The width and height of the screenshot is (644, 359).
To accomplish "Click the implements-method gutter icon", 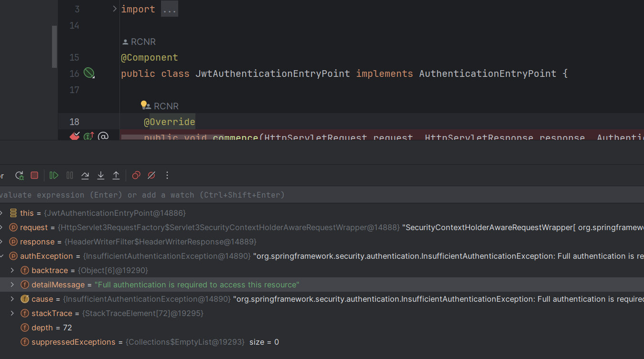I will 89,137.
